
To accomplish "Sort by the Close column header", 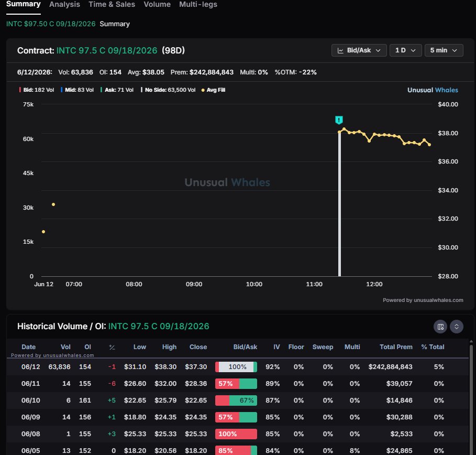I will pos(198,347).
